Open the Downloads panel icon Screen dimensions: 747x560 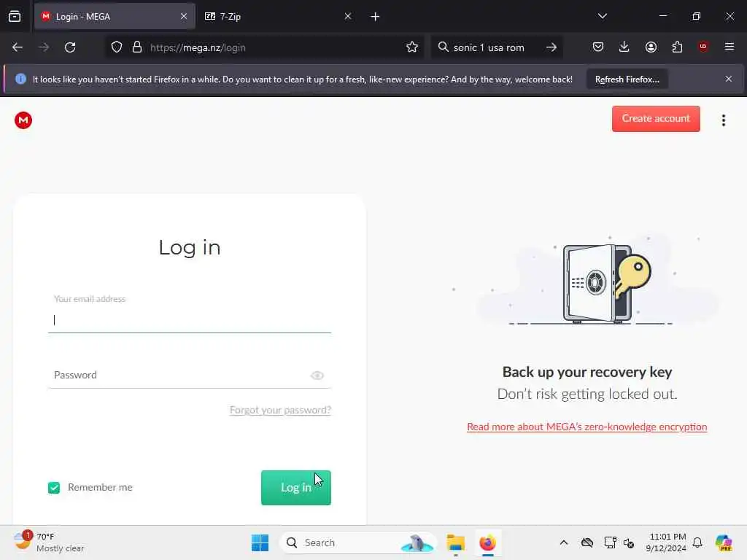[x=624, y=47]
